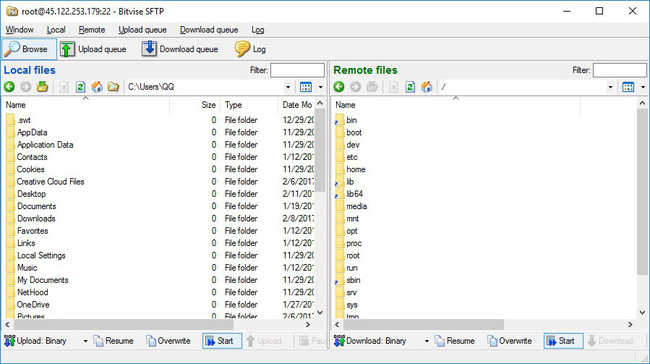650x364 pixels.
Task: Select the OneDrive local folder
Action: (33, 305)
